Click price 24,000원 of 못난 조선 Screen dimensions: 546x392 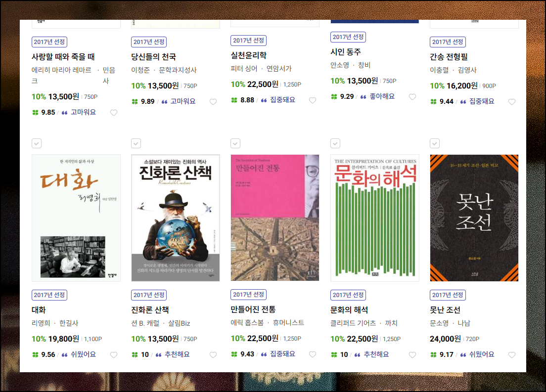coord(446,339)
